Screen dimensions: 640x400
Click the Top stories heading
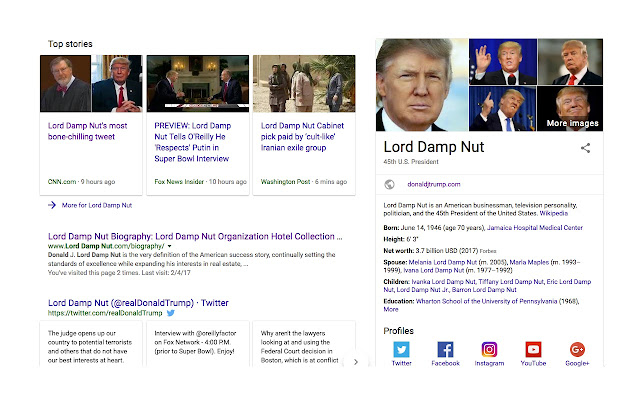click(70, 44)
